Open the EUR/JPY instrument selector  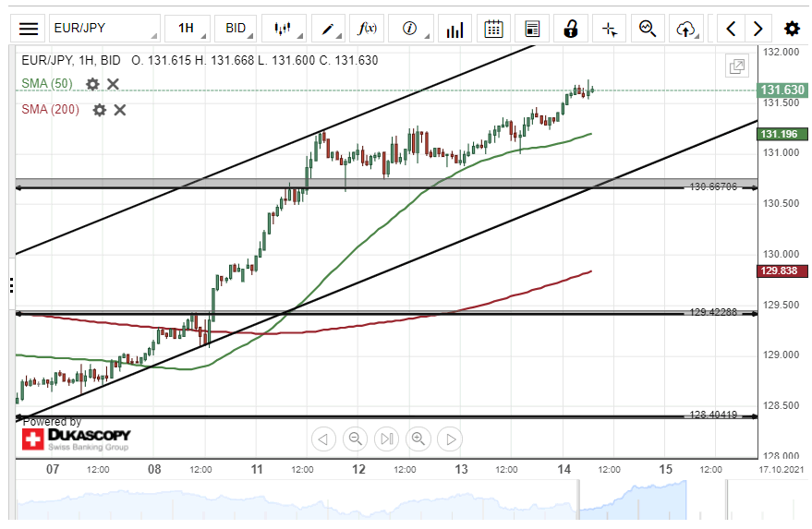[103, 29]
